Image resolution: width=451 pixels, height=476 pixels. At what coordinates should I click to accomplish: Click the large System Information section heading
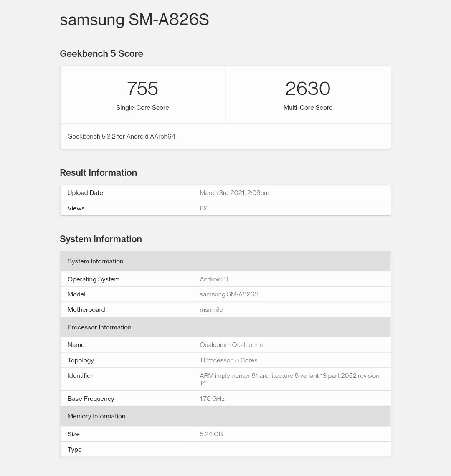(101, 239)
